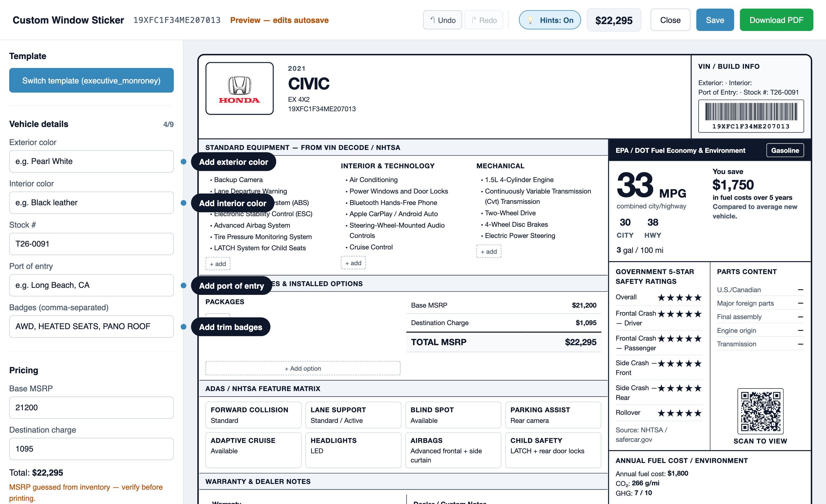Click the $22,295 price pill in header
This screenshot has height=504, width=826.
(x=614, y=20)
